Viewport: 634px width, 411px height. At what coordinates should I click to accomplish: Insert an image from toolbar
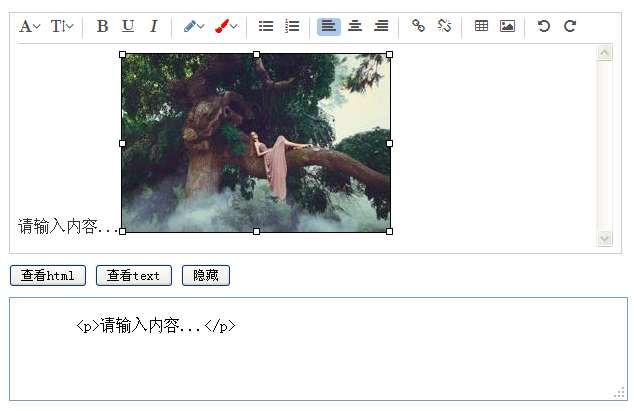[x=508, y=26]
